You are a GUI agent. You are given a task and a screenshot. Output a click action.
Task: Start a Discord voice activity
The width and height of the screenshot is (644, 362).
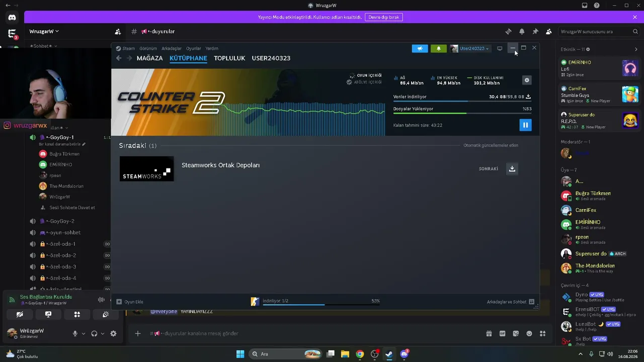(77, 314)
